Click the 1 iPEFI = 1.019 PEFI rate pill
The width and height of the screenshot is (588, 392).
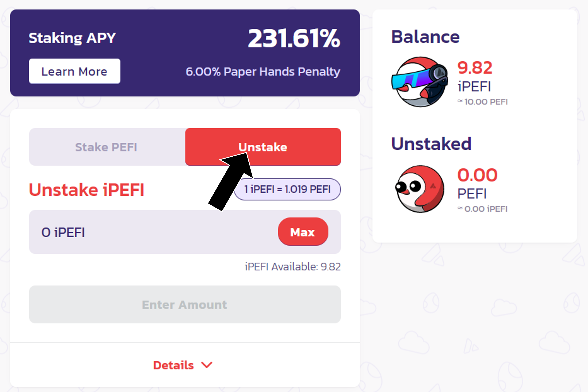click(287, 189)
